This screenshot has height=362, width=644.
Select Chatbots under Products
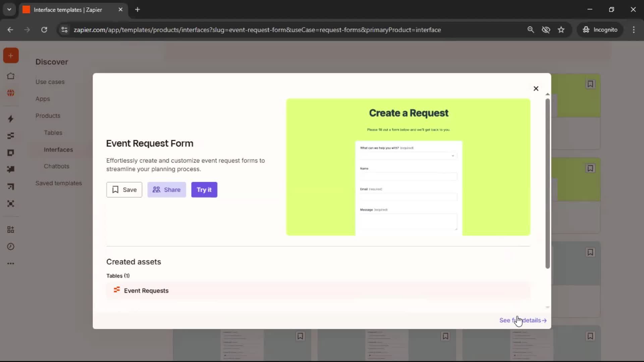[56, 166]
